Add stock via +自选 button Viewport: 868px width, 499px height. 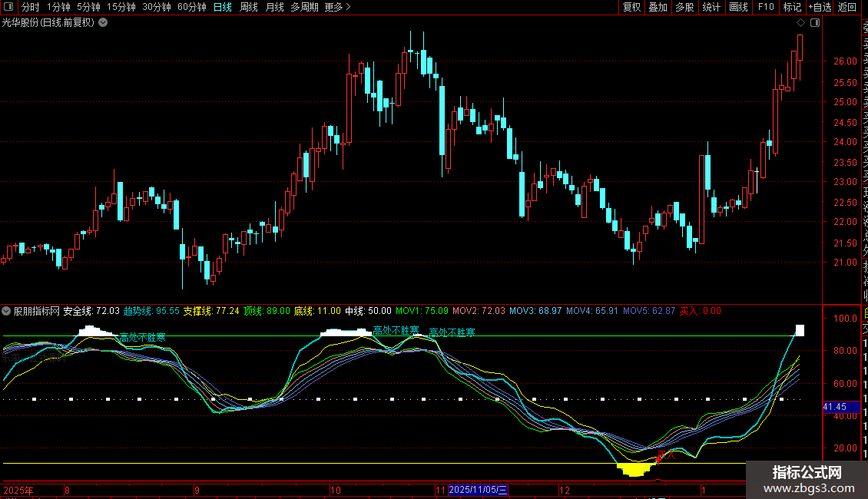(820, 8)
